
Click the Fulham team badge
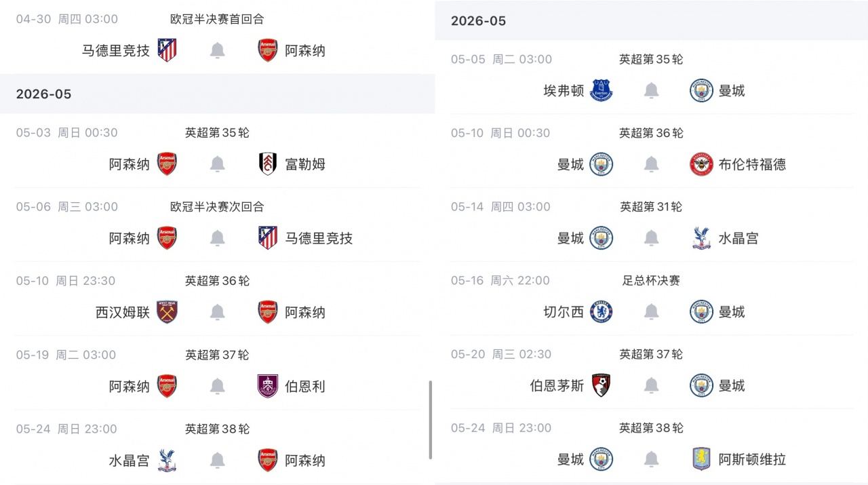tap(267, 163)
